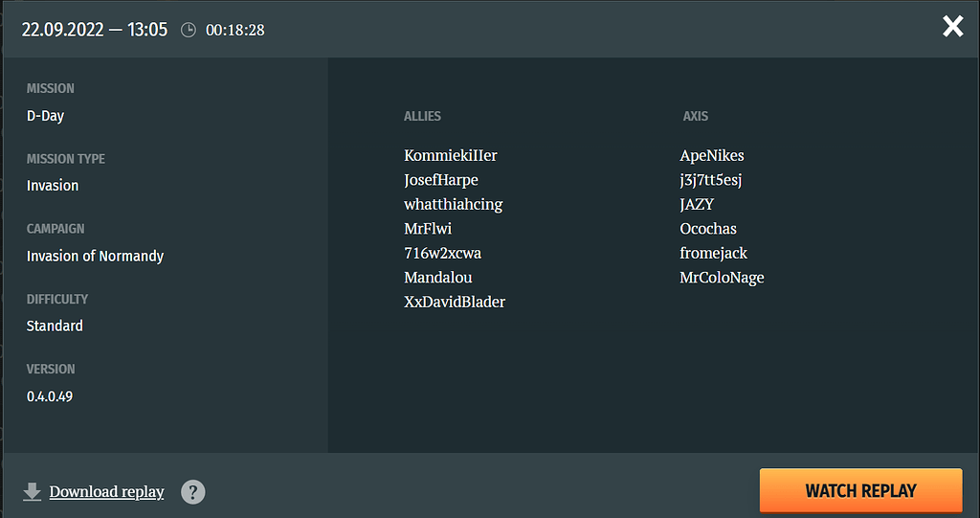
Task: Click Allies player MrFlwi
Action: (428, 229)
